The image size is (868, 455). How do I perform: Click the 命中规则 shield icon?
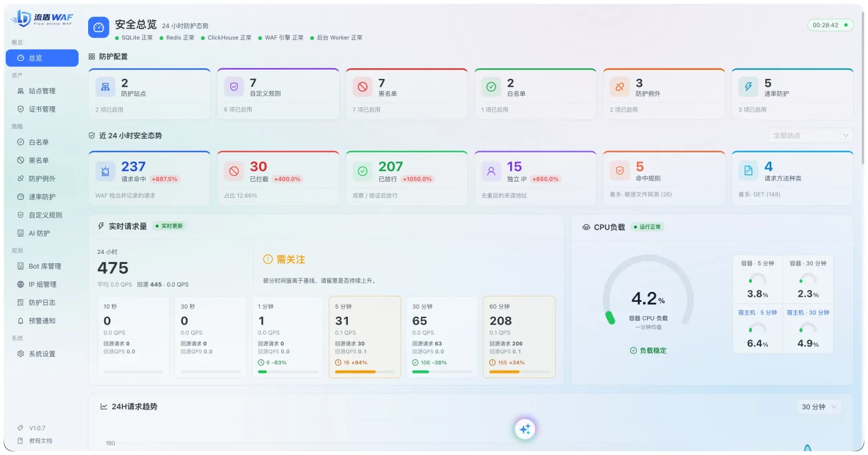pos(620,171)
